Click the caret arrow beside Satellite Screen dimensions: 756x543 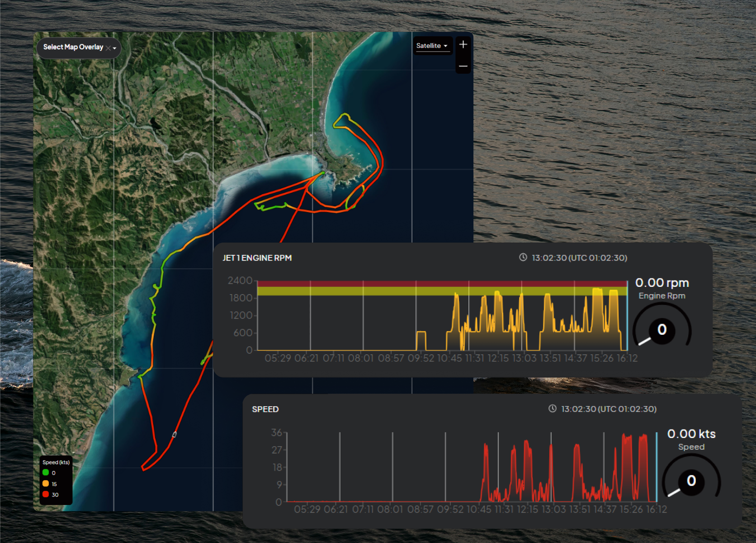point(446,46)
